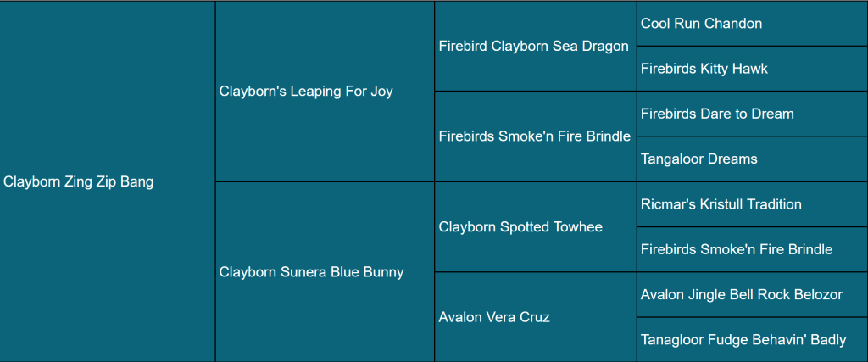
Task: Click Clayborn's Leaping For Joy
Action: click(x=306, y=92)
